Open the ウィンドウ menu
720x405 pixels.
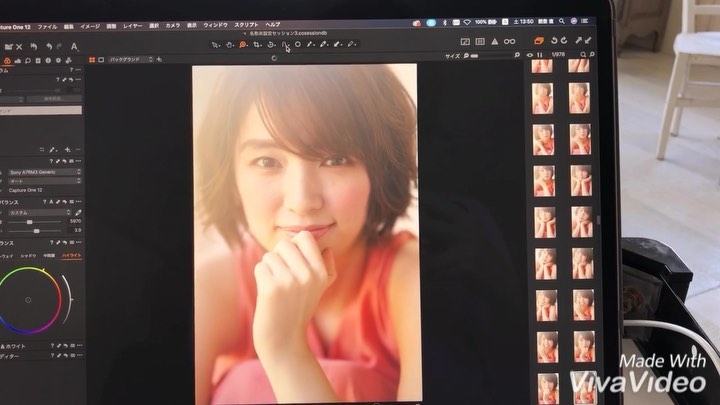(215, 24)
